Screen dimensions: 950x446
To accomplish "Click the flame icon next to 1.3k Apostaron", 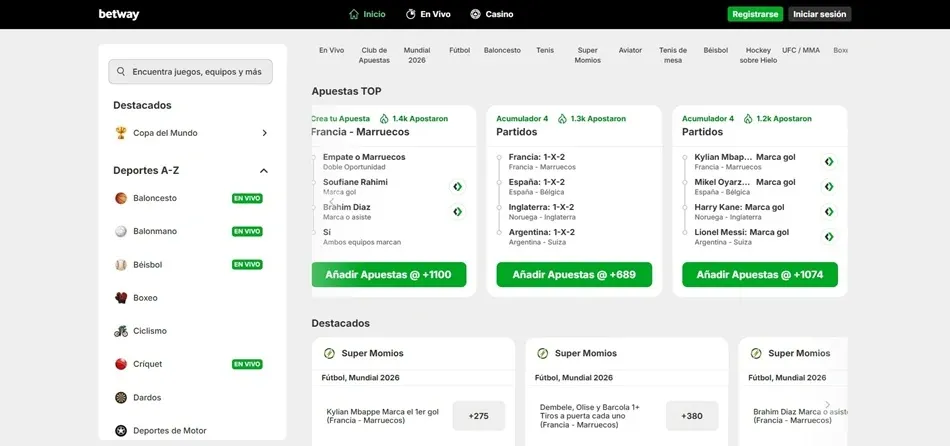I will point(562,119).
